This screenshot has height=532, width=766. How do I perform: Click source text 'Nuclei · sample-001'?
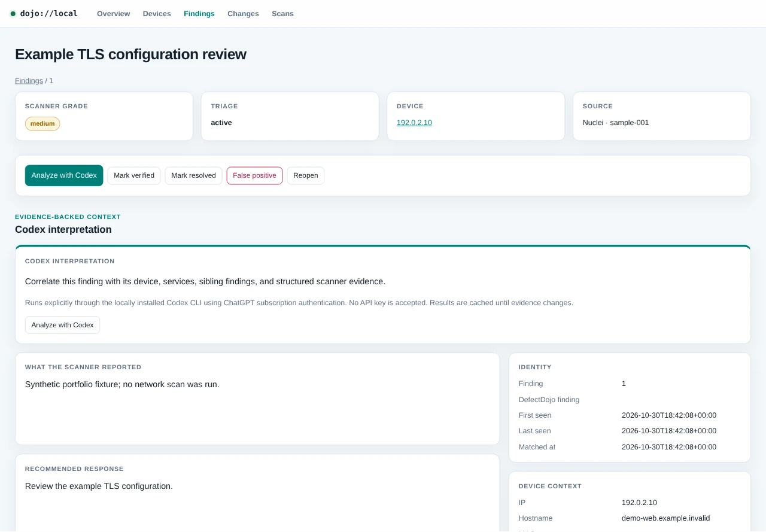click(616, 123)
